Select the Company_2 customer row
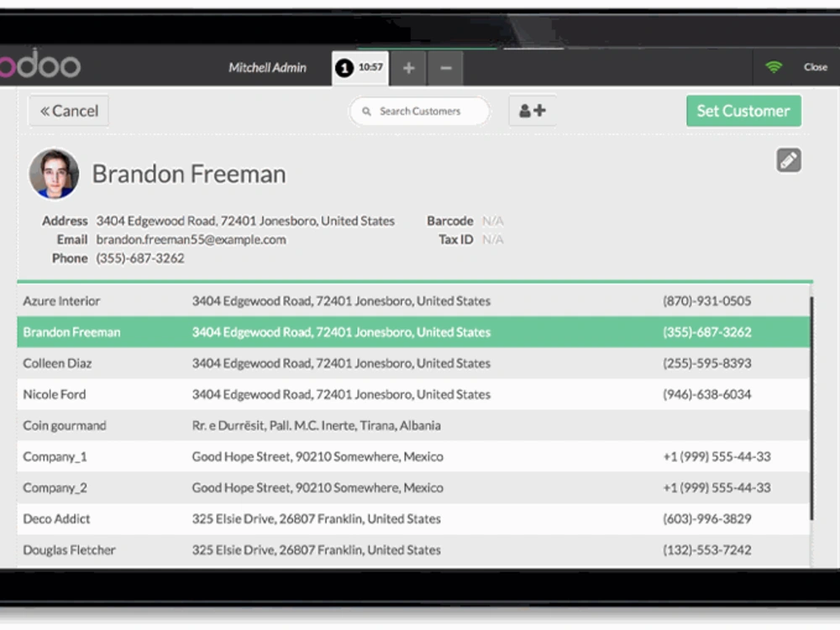 pyautogui.click(x=413, y=487)
